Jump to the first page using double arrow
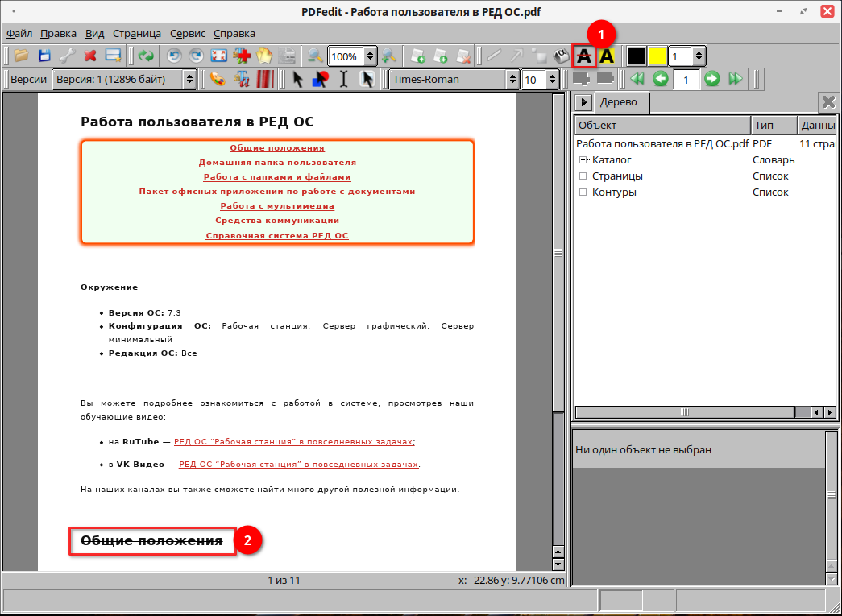The height and width of the screenshot is (616, 842). (637, 79)
